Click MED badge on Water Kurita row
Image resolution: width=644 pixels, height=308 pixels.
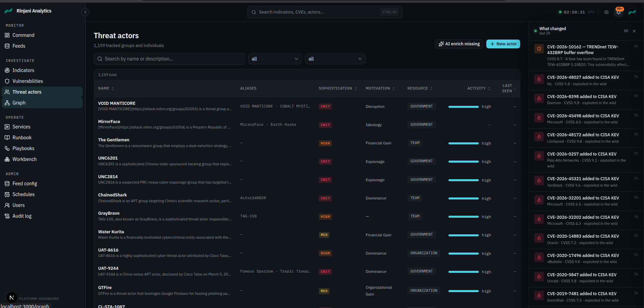point(324,235)
